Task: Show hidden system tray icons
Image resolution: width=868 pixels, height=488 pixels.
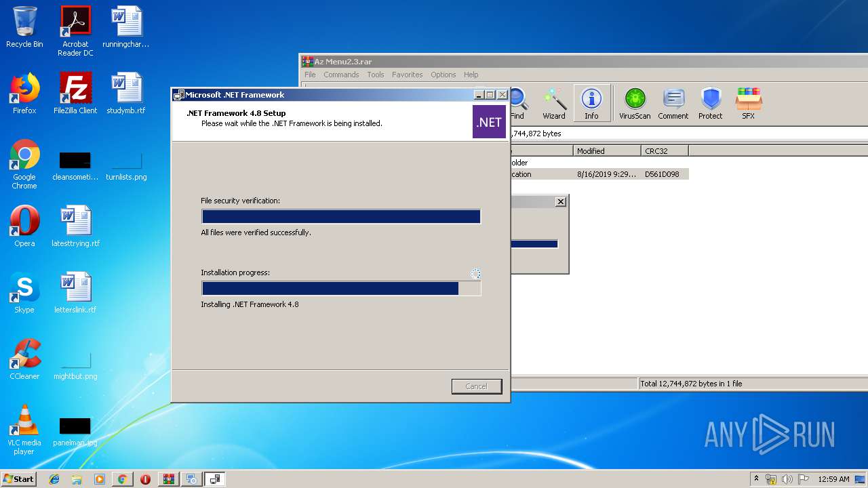Action: pyautogui.click(x=756, y=479)
